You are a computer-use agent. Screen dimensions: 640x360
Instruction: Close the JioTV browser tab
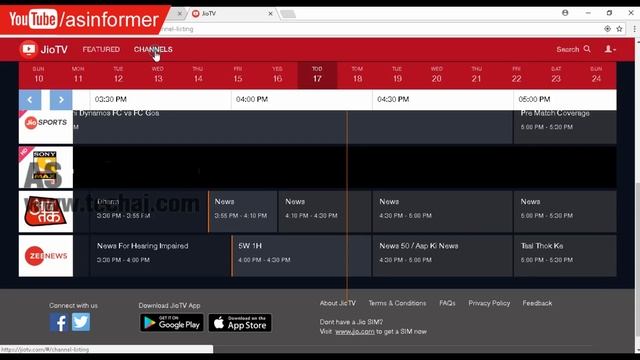pos(270,13)
